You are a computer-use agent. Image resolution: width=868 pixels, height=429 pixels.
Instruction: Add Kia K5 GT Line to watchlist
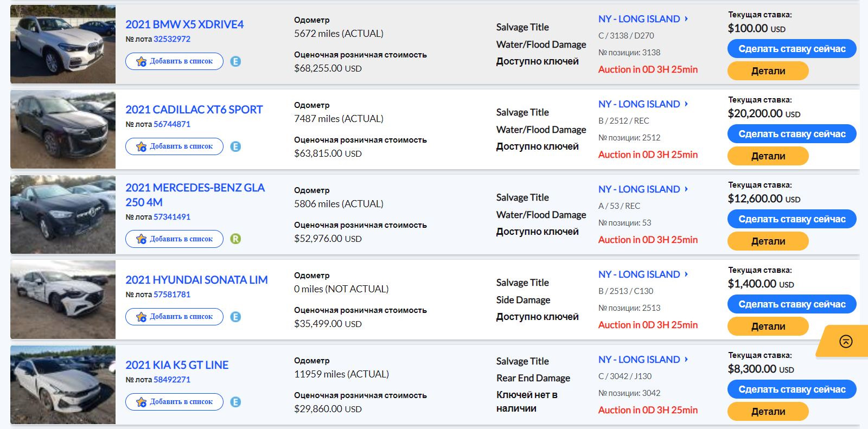pos(174,402)
